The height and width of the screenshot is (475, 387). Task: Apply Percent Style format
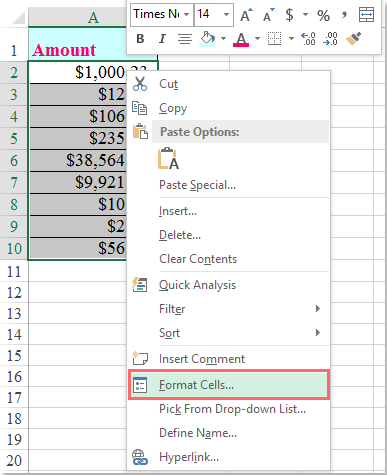pos(323,15)
